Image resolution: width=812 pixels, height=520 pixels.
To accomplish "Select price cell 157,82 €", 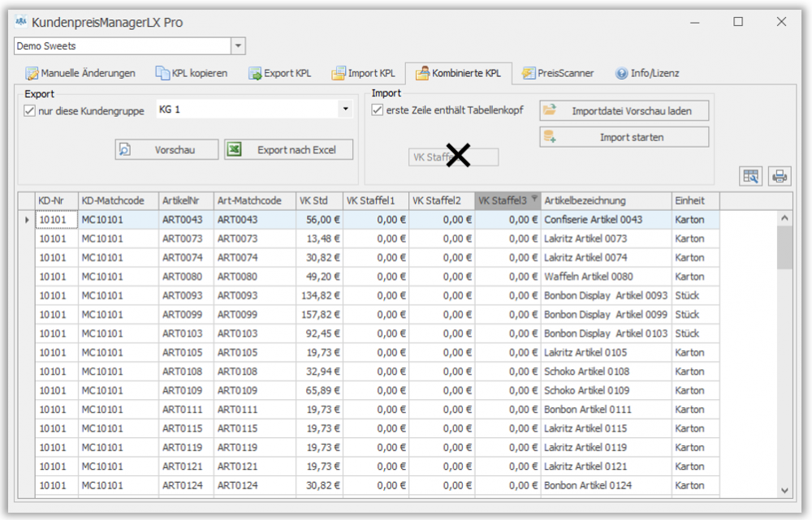I will (x=319, y=315).
